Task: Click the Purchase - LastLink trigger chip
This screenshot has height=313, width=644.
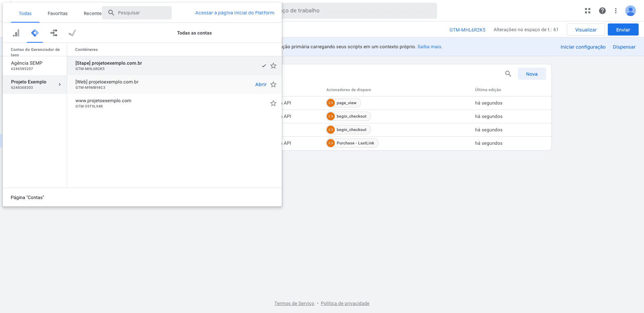Action: [x=352, y=143]
